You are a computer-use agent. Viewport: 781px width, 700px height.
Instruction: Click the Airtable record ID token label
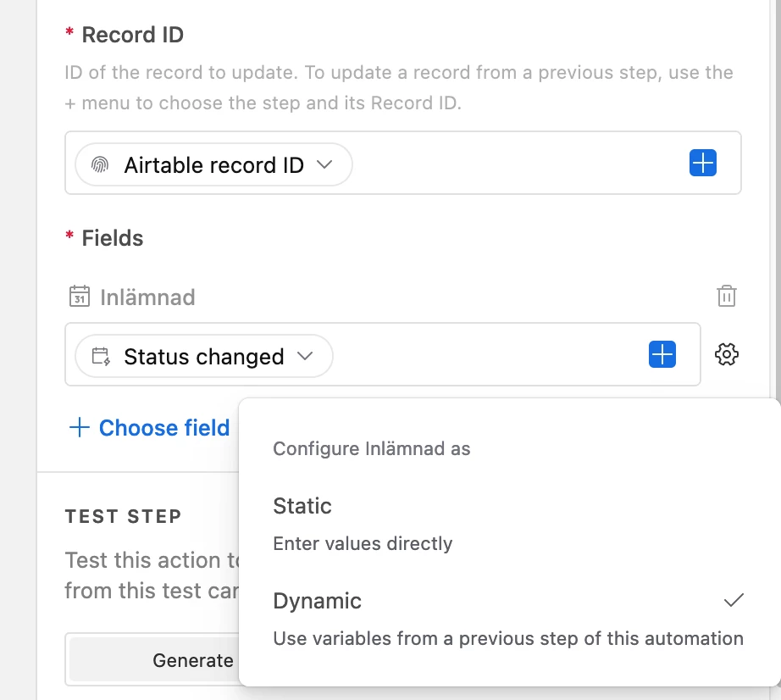pyautogui.click(x=213, y=164)
